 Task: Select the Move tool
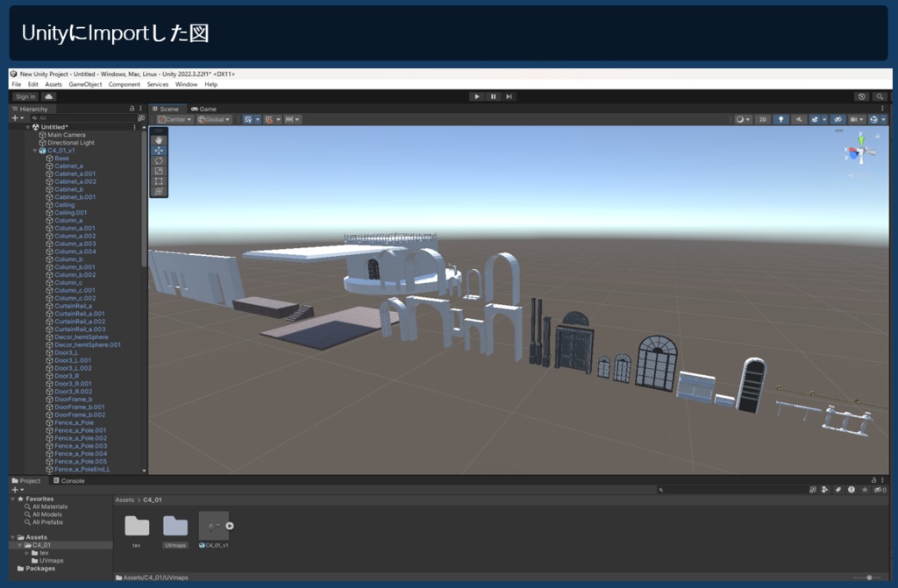click(x=159, y=151)
